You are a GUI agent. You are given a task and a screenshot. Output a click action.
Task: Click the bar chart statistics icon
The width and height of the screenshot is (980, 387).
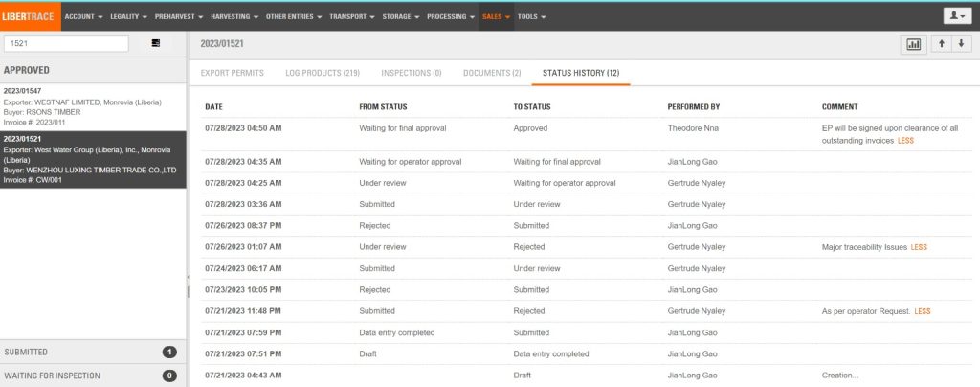pos(913,44)
